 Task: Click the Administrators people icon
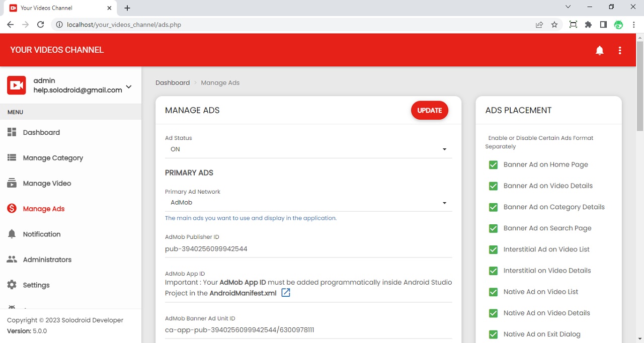pyautogui.click(x=12, y=260)
